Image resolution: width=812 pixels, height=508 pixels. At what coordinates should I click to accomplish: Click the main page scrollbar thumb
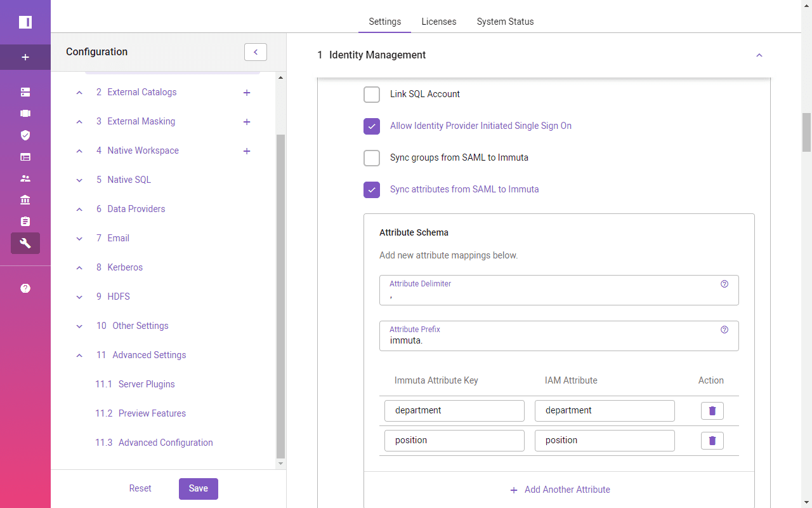806,132
